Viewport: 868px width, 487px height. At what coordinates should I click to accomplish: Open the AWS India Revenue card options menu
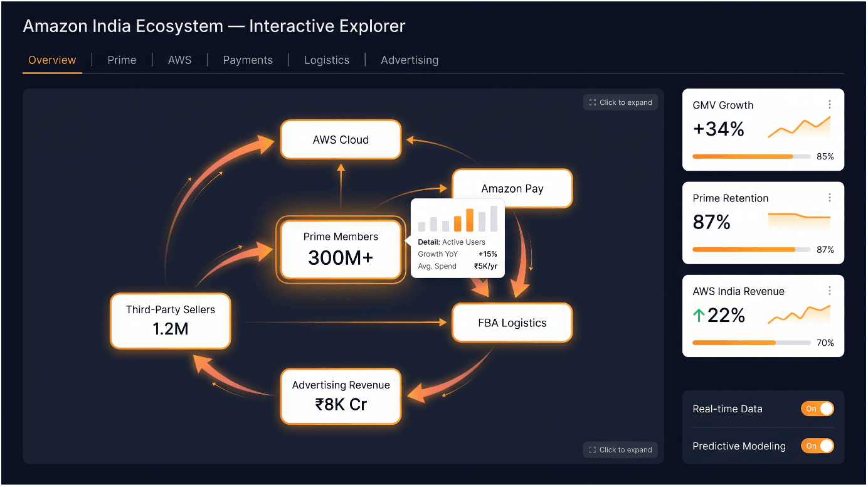830,291
